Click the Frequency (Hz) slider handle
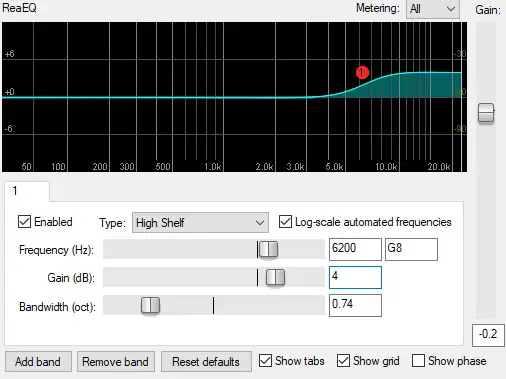 pos(268,249)
